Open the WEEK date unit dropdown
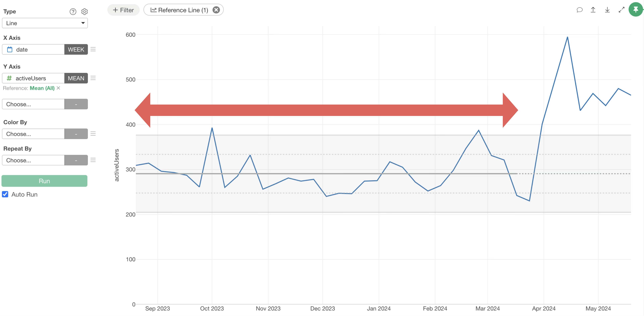Screen dimensions: 644x316 point(76,49)
